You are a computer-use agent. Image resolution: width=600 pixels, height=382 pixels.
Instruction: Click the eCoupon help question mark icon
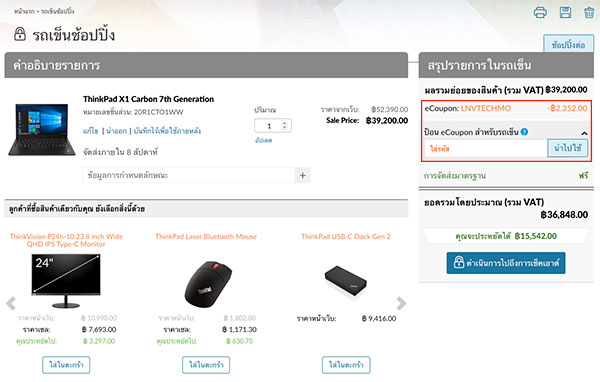coord(524,132)
